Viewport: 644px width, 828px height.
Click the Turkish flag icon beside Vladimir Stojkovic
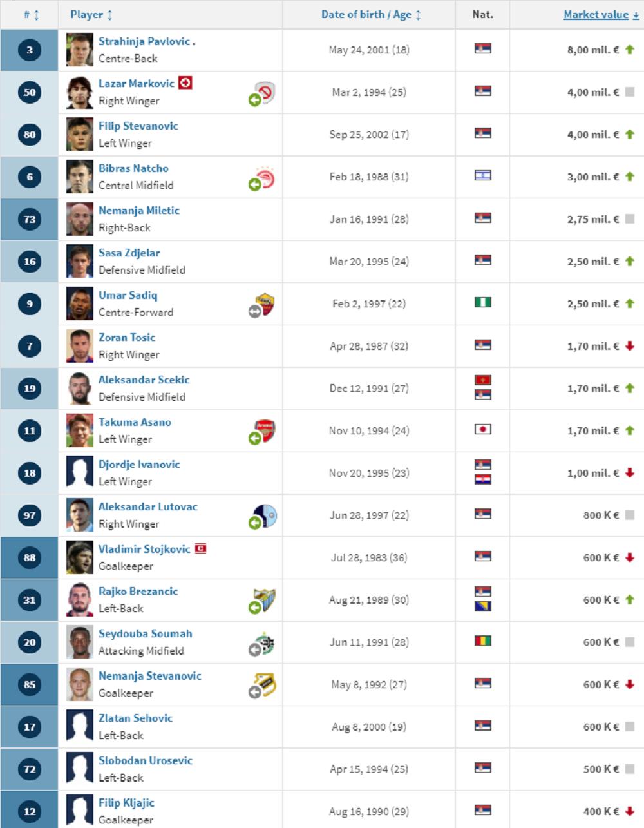[200, 549]
